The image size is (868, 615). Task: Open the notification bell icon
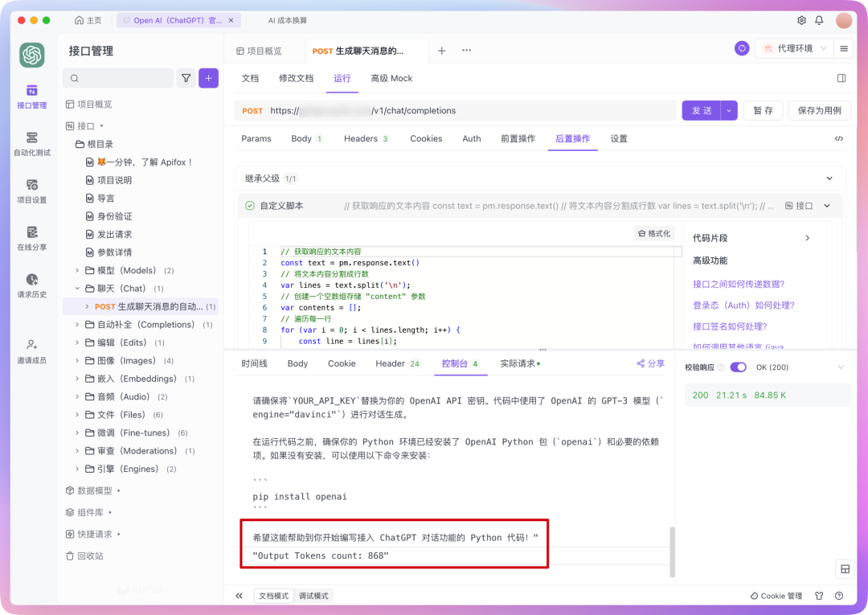819,20
